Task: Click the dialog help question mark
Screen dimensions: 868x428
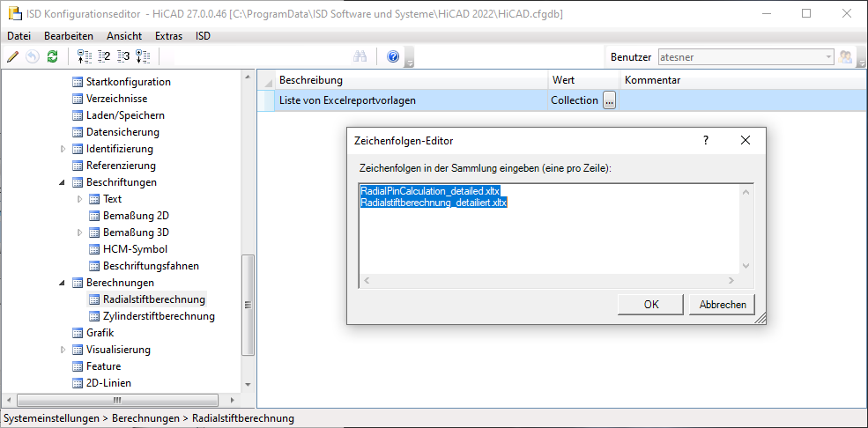Action: pyautogui.click(x=706, y=140)
